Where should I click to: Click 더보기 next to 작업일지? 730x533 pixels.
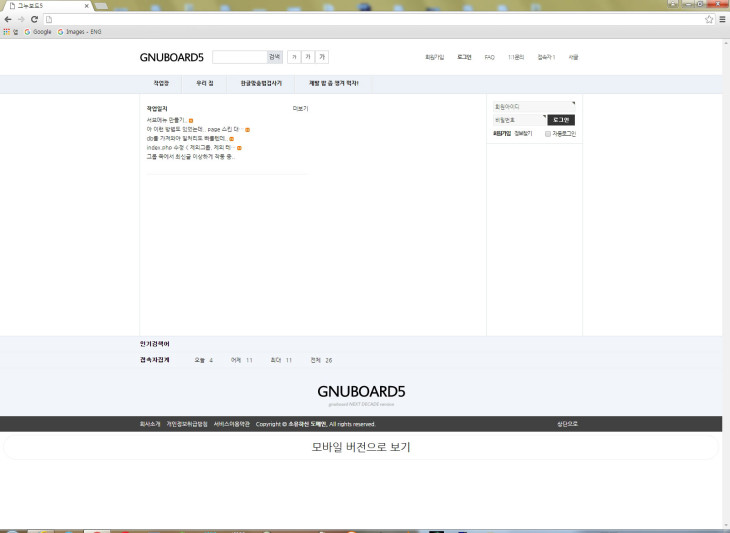[x=300, y=108]
